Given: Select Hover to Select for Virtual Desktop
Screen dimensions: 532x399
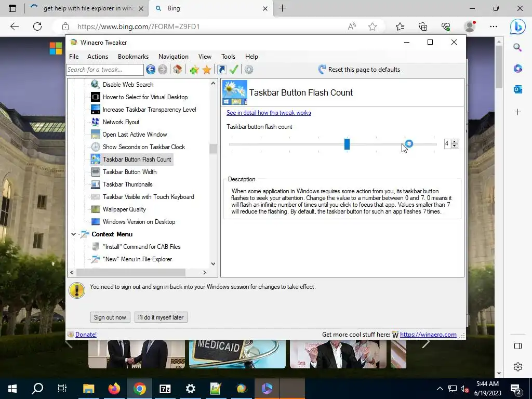Looking at the screenshot, I should click(x=145, y=97).
